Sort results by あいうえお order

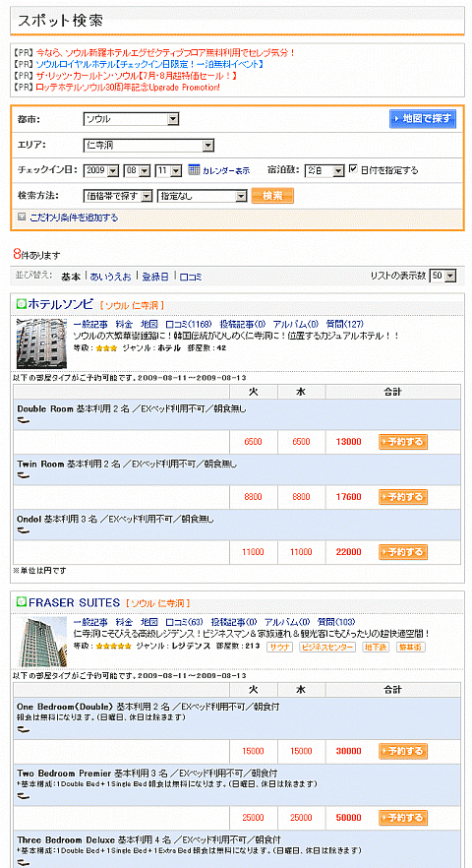pyautogui.click(x=111, y=277)
